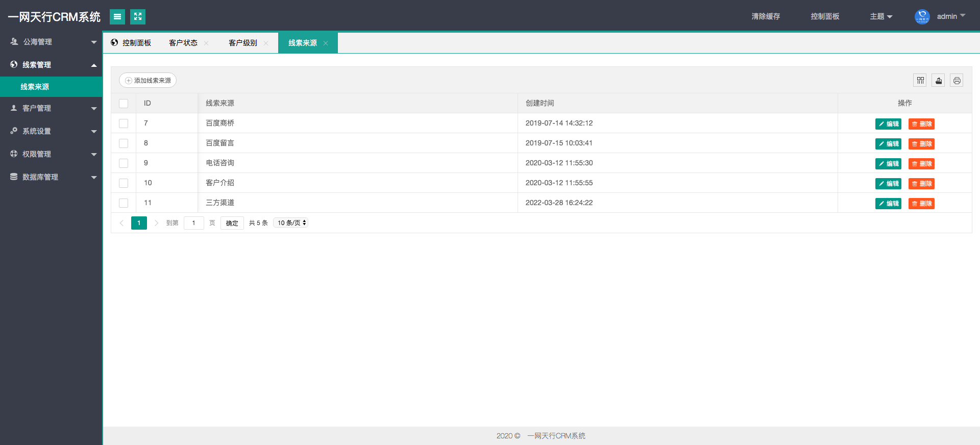This screenshot has height=445, width=980.
Task: Click the admin avatar icon
Action: click(x=922, y=17)
